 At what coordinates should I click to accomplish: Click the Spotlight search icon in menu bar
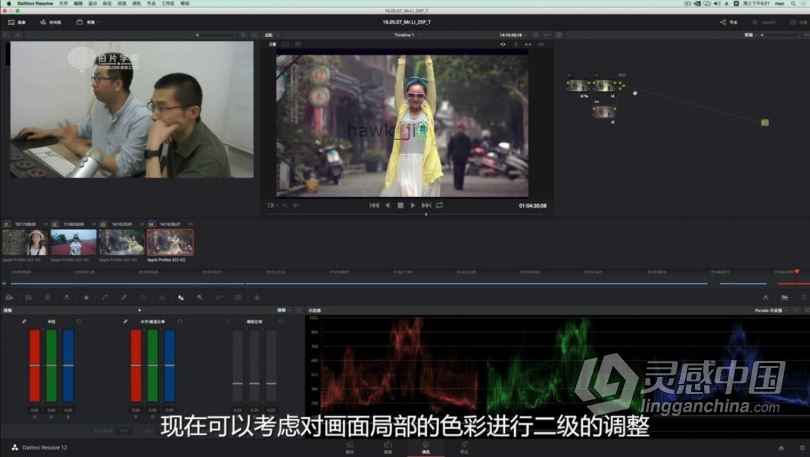[793, 4]
